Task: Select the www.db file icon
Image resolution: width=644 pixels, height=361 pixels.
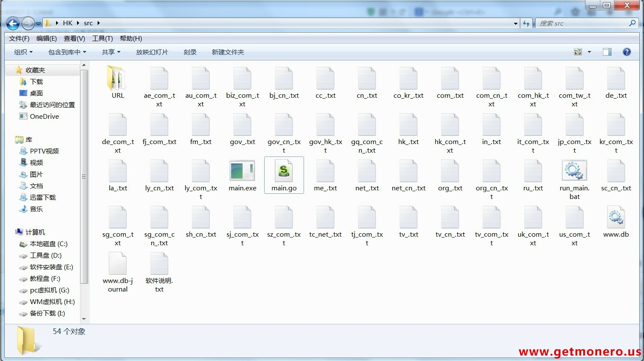Action: click(616, 217)
